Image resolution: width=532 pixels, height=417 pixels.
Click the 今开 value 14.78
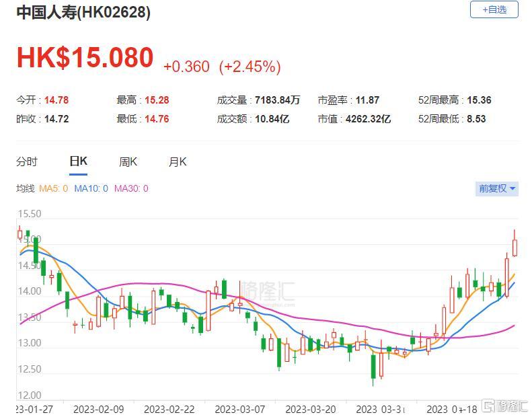(56, 100)
